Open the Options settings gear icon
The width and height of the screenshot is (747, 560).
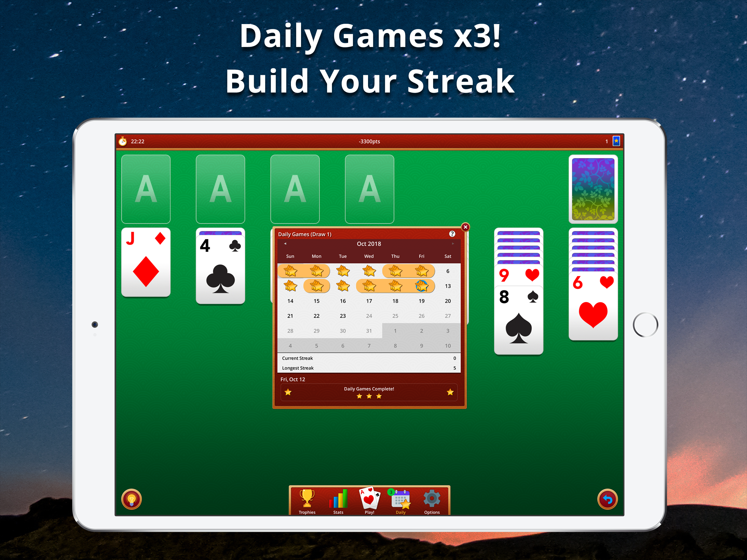coord(432,502)
